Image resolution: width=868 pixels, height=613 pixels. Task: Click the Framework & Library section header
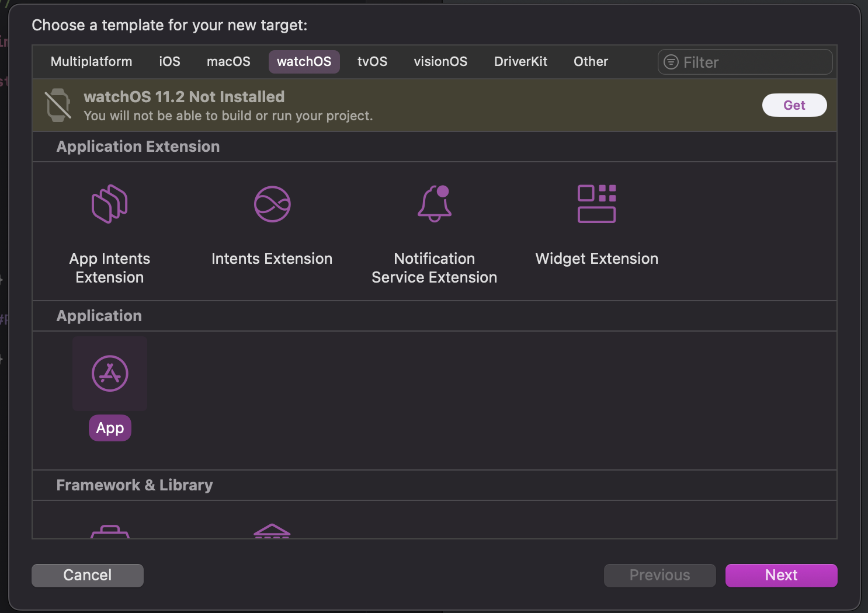134,485
